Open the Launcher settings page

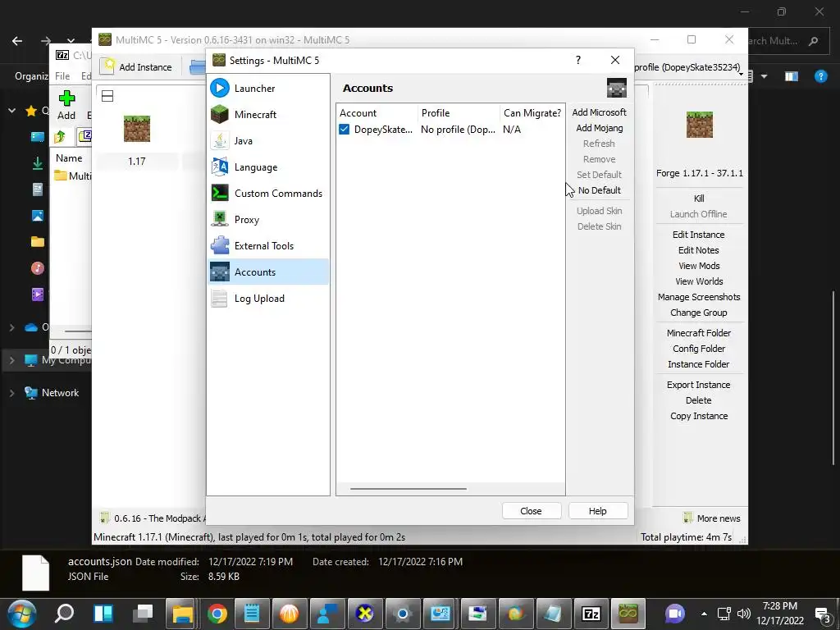(x=268, y=89)
